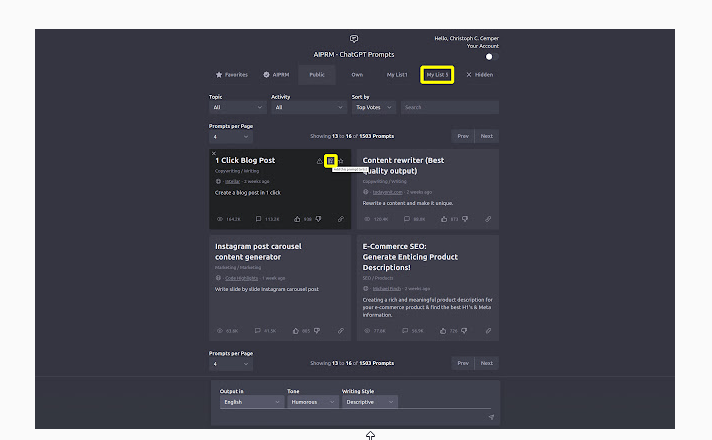Open author link on 1 Click Blog Post card
The width and height of the screenshot is (712, 440).
point(232,181)
